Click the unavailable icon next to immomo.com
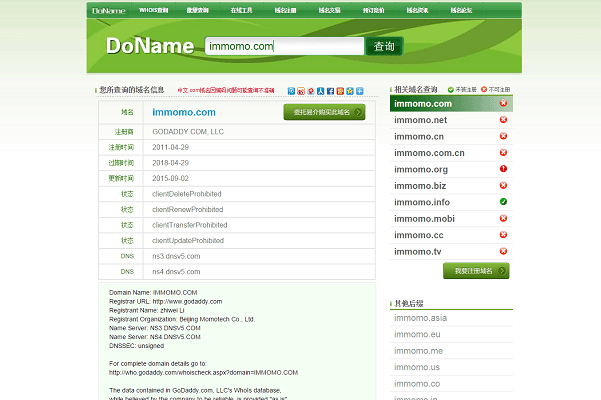The height and width of the screenshot is (400, 601). coord(503,103)
